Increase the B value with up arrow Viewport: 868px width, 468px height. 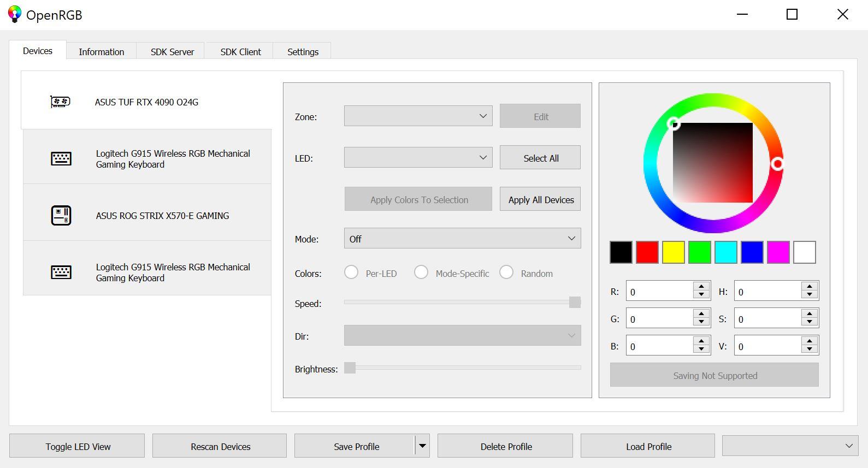pos(701,340)
